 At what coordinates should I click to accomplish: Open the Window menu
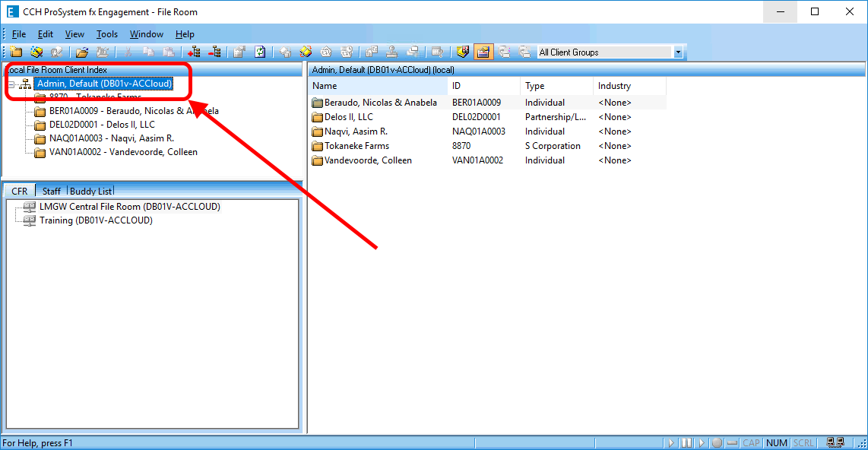147,34
